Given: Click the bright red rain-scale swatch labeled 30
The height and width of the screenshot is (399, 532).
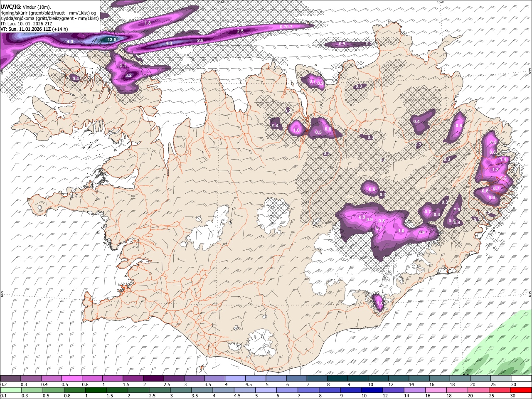Looking at the screenshot, I should (520, 390).
